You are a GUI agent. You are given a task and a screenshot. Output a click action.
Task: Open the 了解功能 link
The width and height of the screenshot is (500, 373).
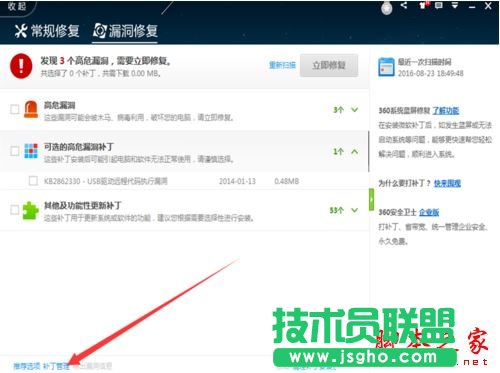(x=446, y=111)
